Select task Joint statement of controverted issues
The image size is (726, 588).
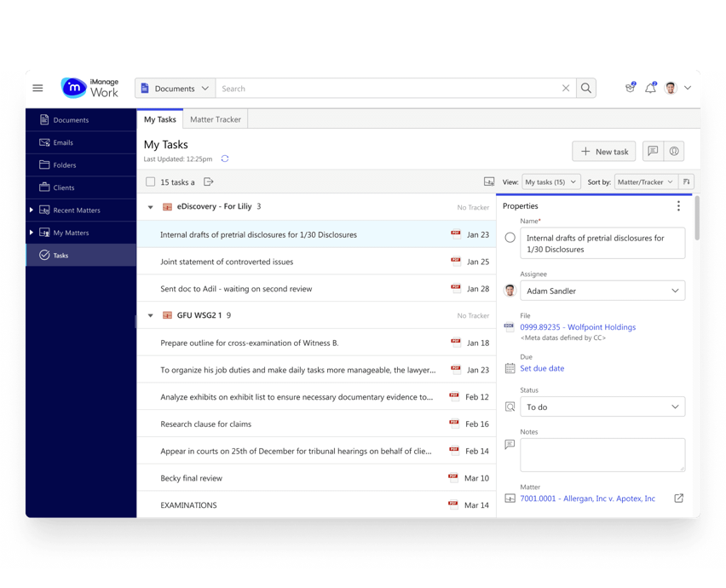pyautogui.click(x=316, y=262)
